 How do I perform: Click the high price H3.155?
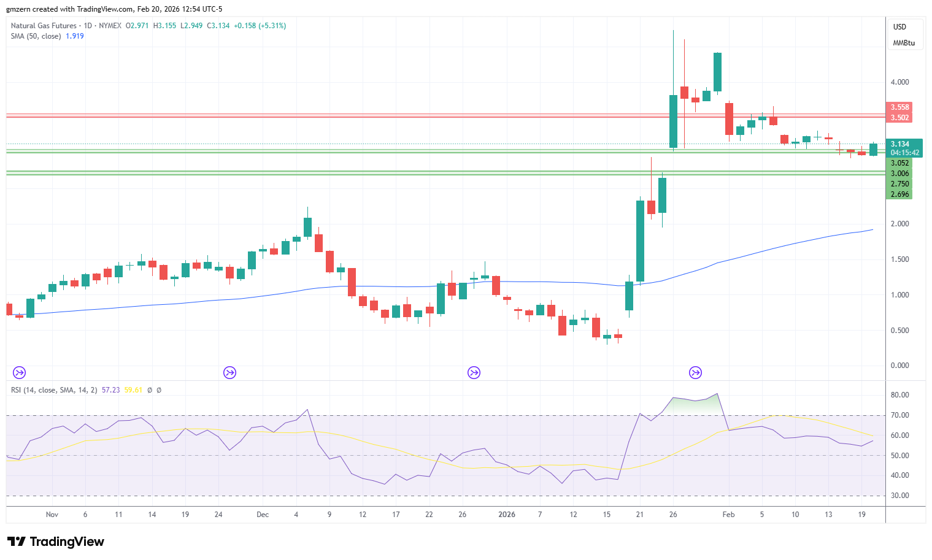click(x=164, y=26)
